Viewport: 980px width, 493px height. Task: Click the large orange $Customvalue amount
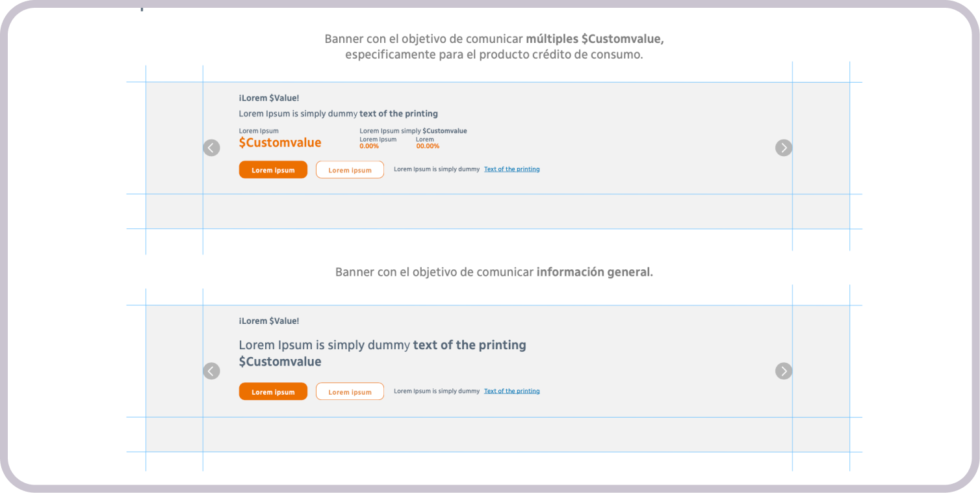(x=280, y=142)
